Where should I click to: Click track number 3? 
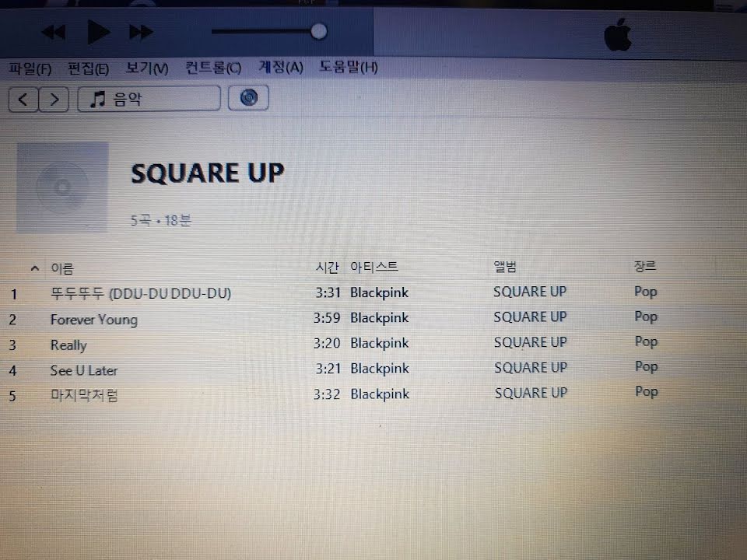click(13, 345)
